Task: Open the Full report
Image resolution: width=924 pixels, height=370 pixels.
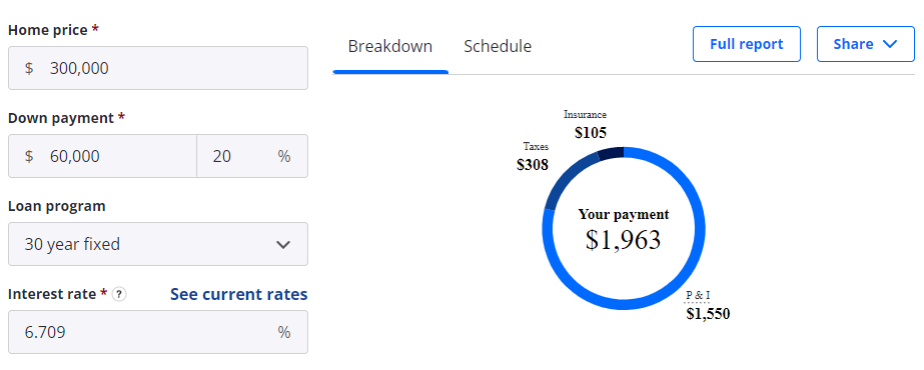Action: (x=747, y=44)
